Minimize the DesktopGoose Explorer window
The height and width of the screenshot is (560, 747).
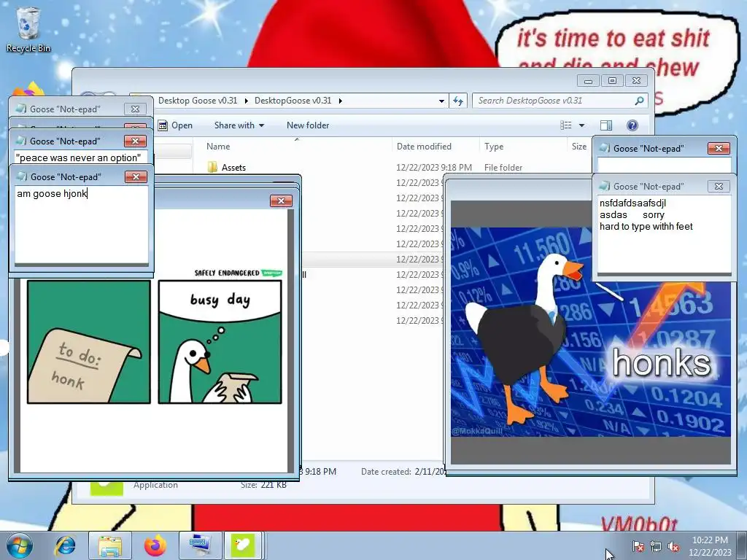tap(588, 80)
